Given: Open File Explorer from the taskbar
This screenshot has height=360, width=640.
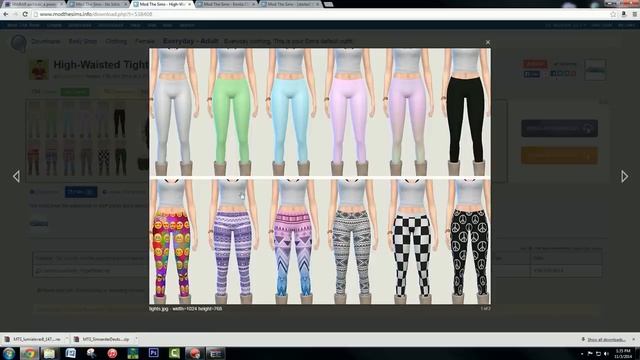Looking at the screenshot, I should pos(49,353).
